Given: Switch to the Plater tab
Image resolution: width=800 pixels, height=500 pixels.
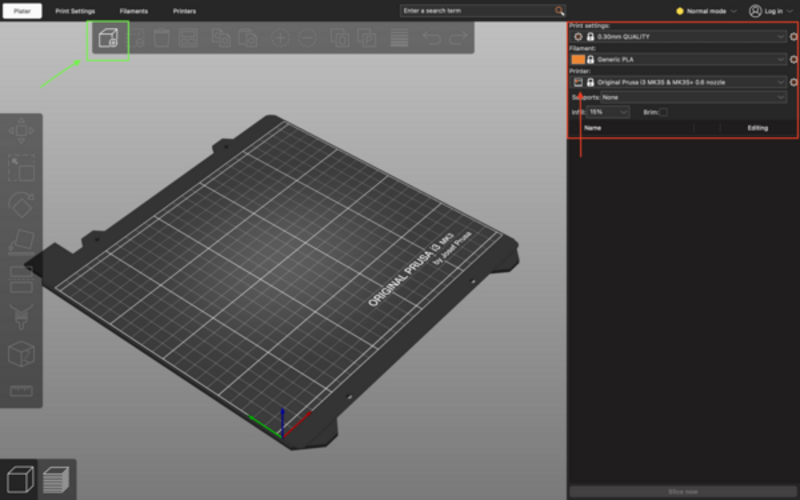Looking at the screenshot, I should tap(22, 11).
